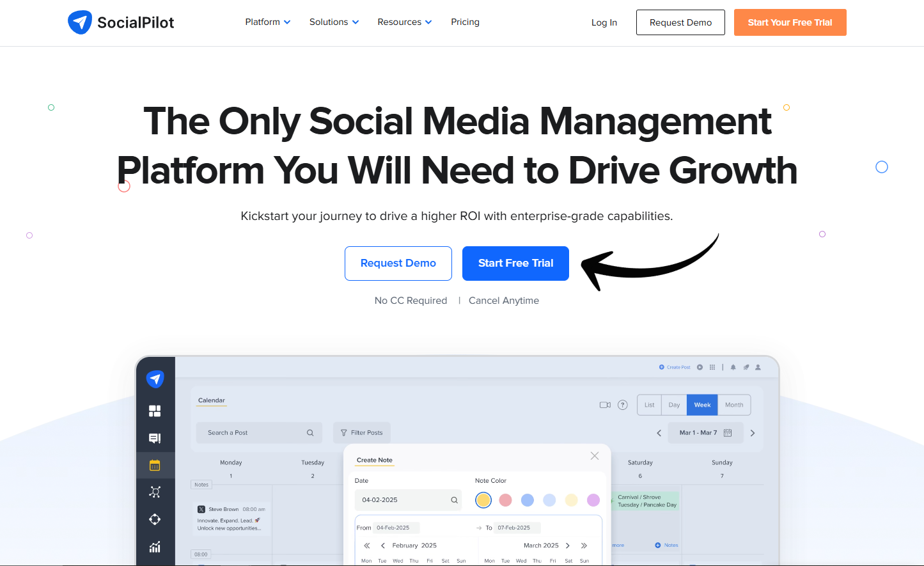Viewport: 924px width, 566px height.
Task: Click the notification bell icon in the dashboard
Action: click(733, 367)
